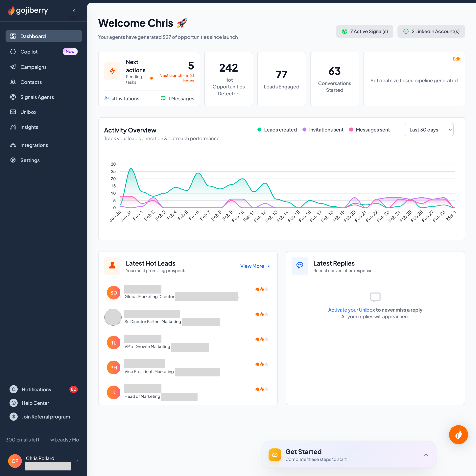The height and width of the screenshot is (476, 476).
Task: Open Integrations from the sidebar
Action: [13, 145]
